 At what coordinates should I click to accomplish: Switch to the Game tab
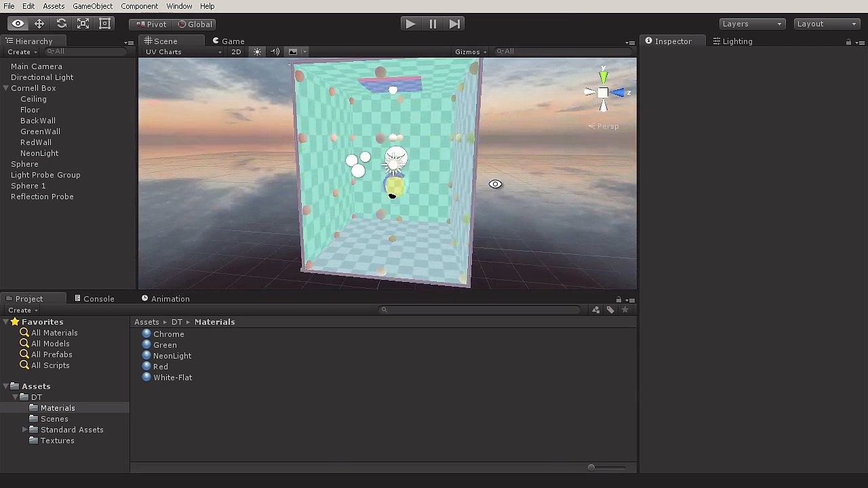click(228, 41)
